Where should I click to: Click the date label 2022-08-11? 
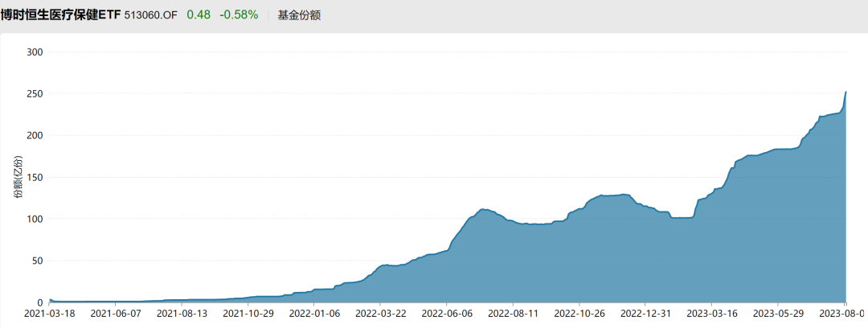click(513, 314)
